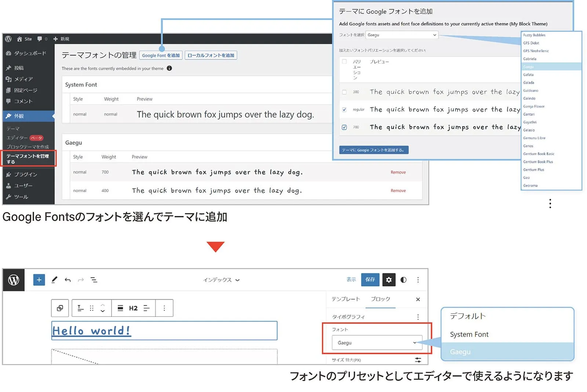Viewport: 587px width, 392px height.
Task: Click the Google Font を追加 button
Action: [x=161, y=55]
